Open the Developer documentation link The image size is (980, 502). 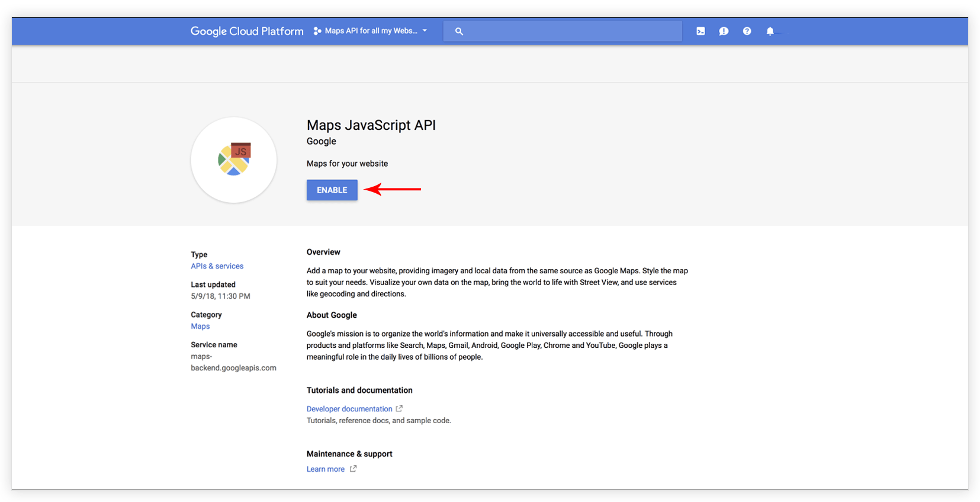[349, 409]
